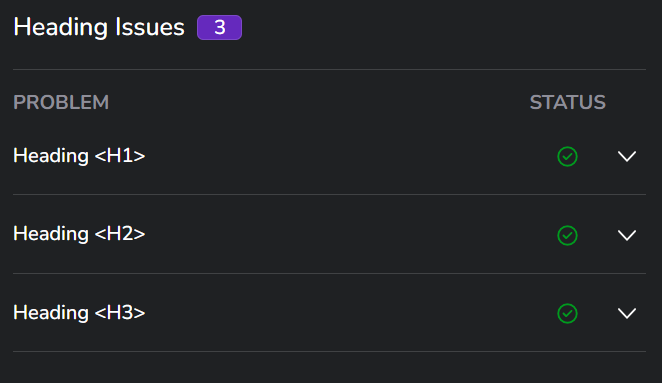Screen dimensions: 662x383
Task: Click the <H2> tag text
Action: click(120, 234)
